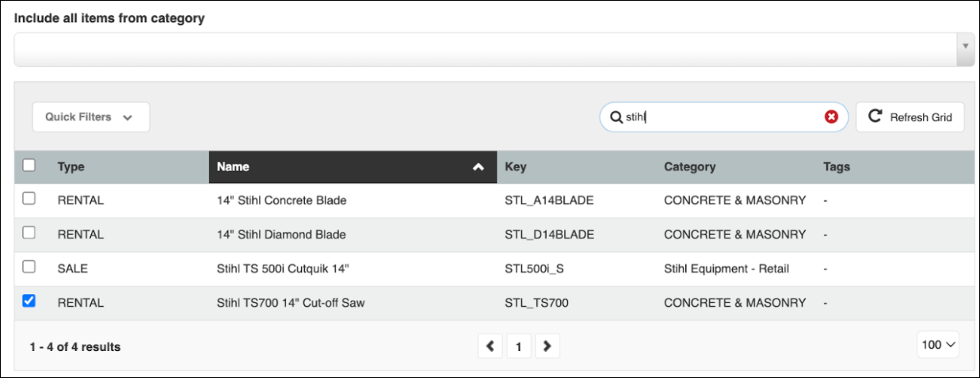This screenshot has height=378, width=980.
Task: Check the 14" Stihl Concrete Blade row
Action: 29,200
